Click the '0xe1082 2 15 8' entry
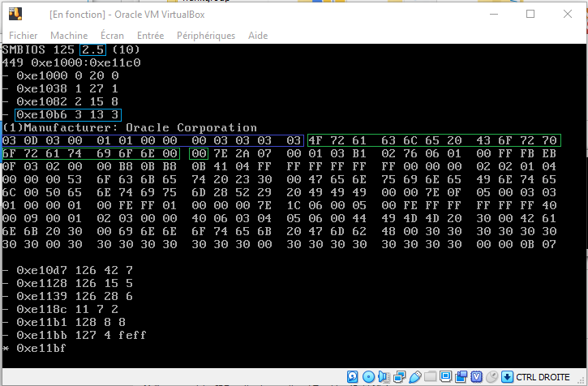This screenshot has width=588, height=386. (x=67, y=101)
